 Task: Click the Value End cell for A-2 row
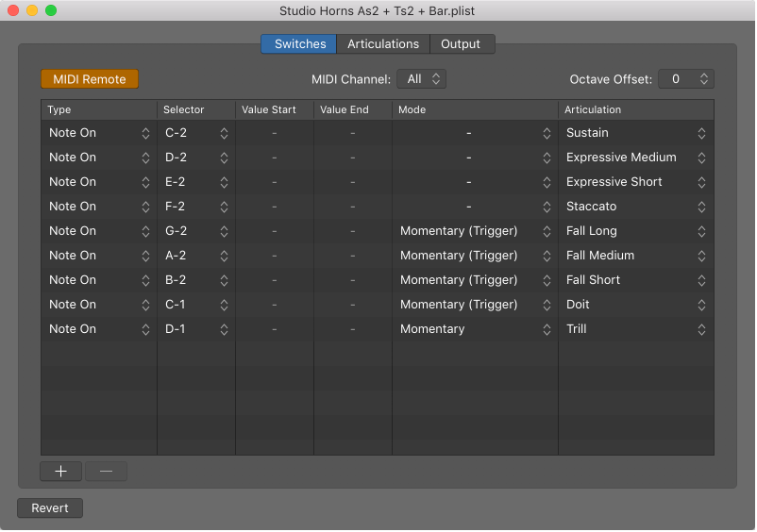point(352,256)
